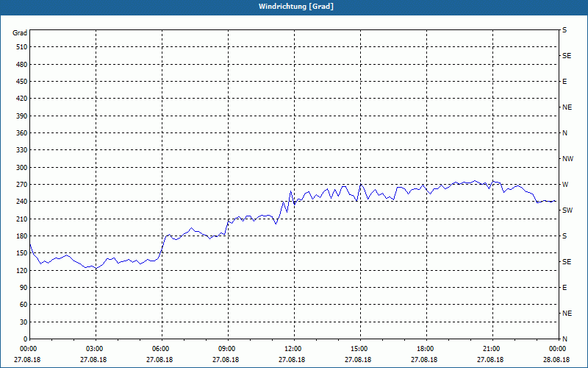This screenshot has width=588, height=368.
Task: Select the y-axis value 360
Action: 22,133
